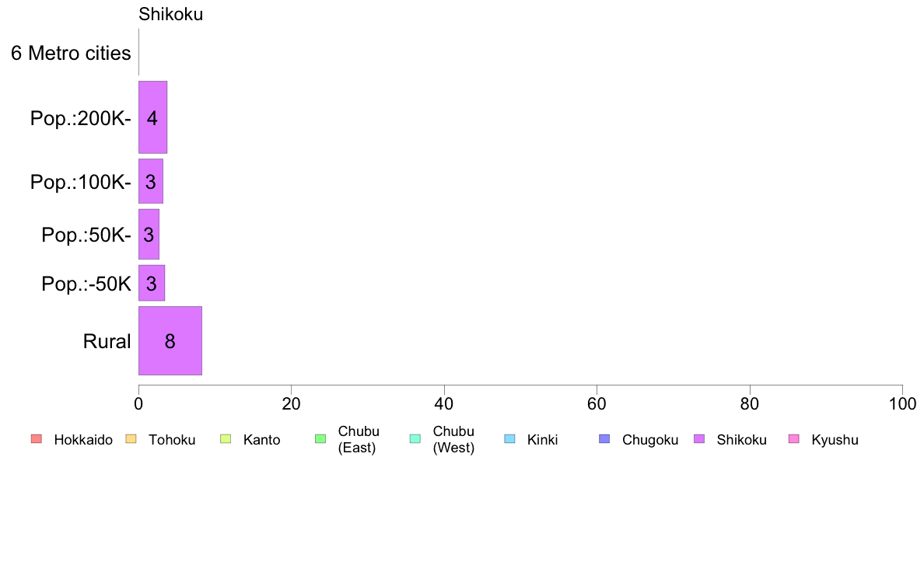The image size is (924, 572).
Task: Select the Pop.:50K- bar
Action: pos(149,234)
